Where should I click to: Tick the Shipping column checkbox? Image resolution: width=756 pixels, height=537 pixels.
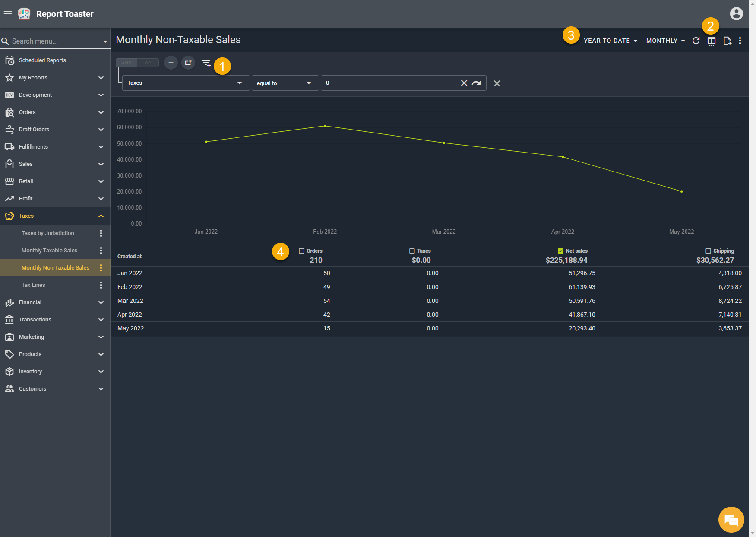point(708,251)
